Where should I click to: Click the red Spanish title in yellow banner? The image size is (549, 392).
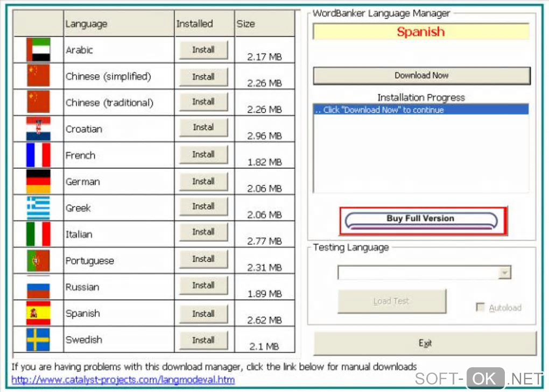(x=421, y=32)
